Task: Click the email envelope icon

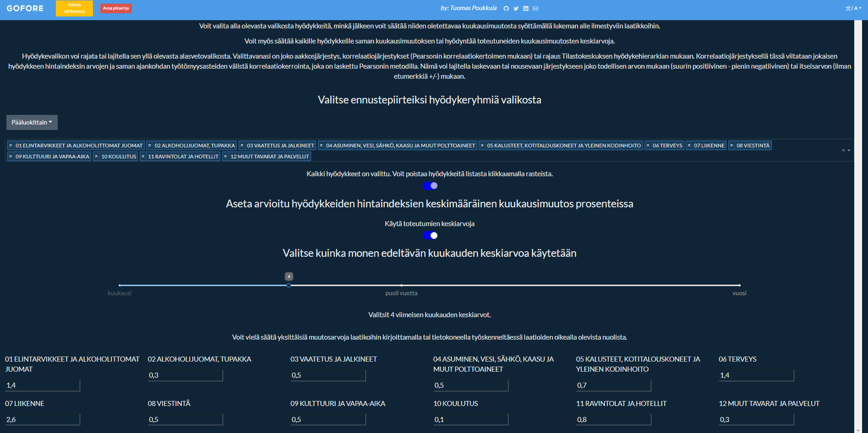Action: (535, 9)
